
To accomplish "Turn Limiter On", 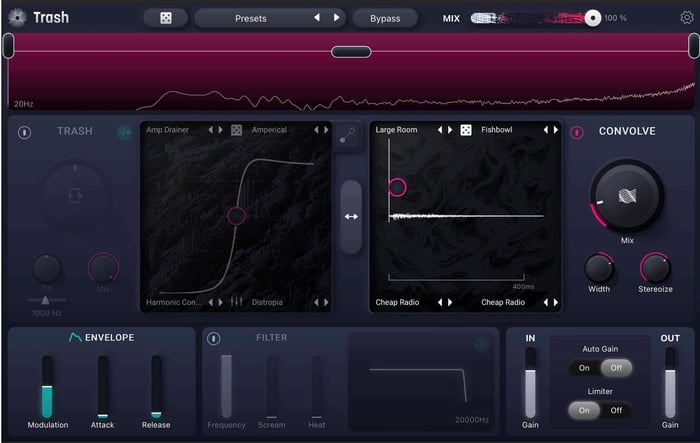I will [584, 410].
